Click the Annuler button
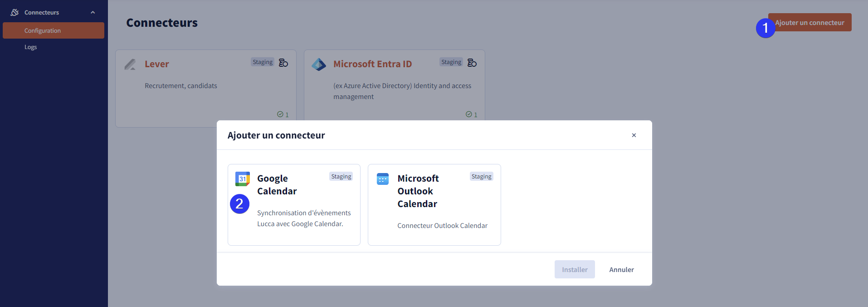 (621, 269)
